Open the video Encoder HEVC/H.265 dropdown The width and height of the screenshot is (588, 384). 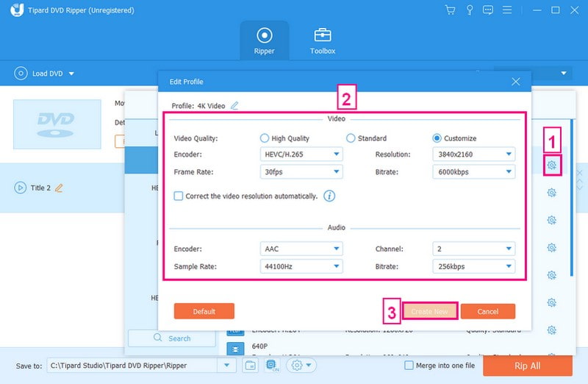(301, 154)
